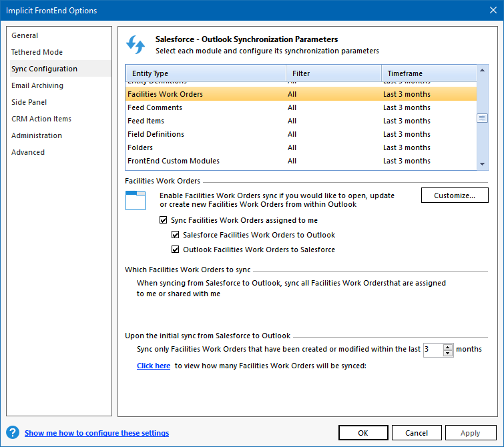504x447 pixels.
Task: Open Email Archiving settings
Action: click(x=37, y=85)
